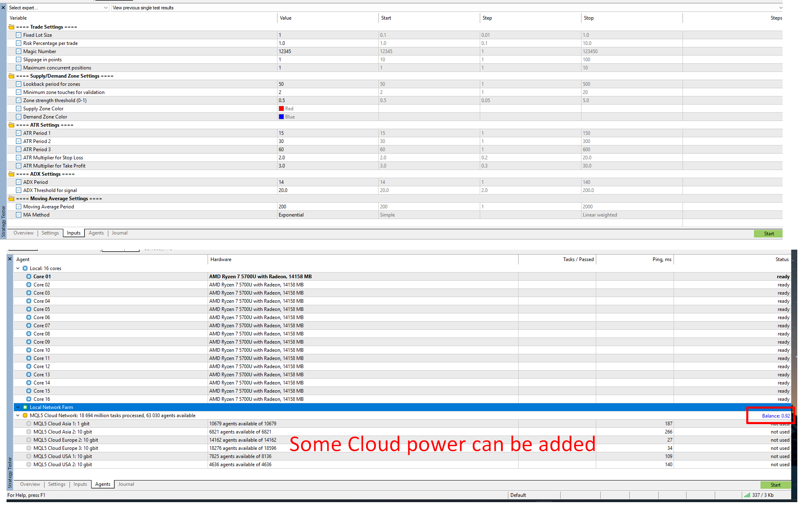Collapse the Local 16 cores tree
Screen dimensions: 812x514
(18, 268)
